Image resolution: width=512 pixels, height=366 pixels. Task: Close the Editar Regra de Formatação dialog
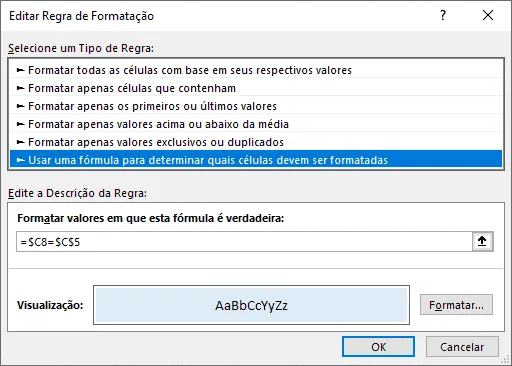488,15
